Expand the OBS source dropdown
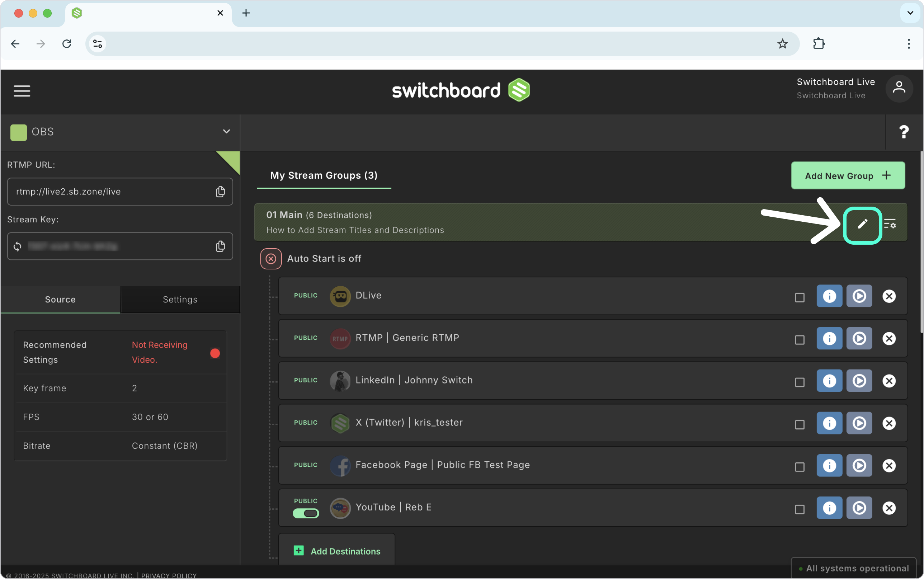924x579 pixels. click(x=227, y=131)
